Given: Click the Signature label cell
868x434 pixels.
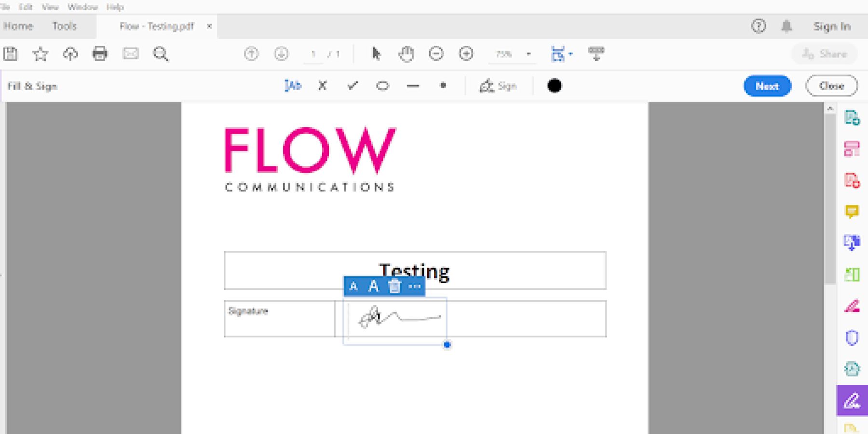Looking at the screenshot, I should pyautogui.click(x=279, y=319).
